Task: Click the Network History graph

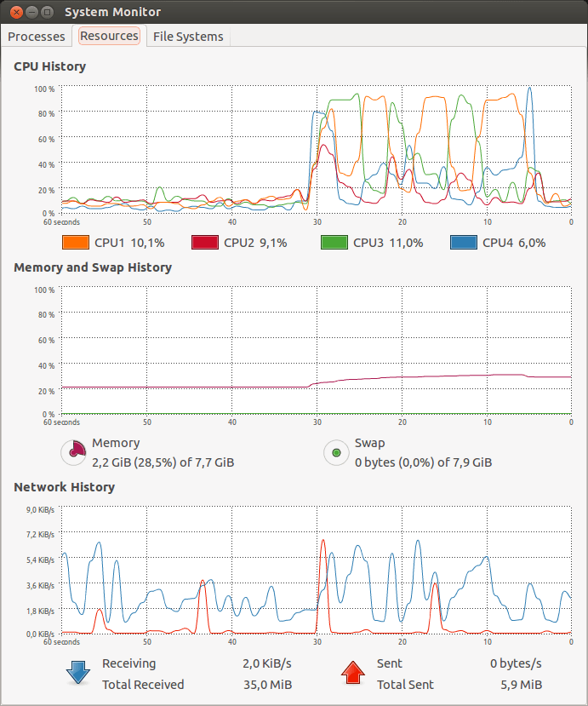Action: point(315,571)
